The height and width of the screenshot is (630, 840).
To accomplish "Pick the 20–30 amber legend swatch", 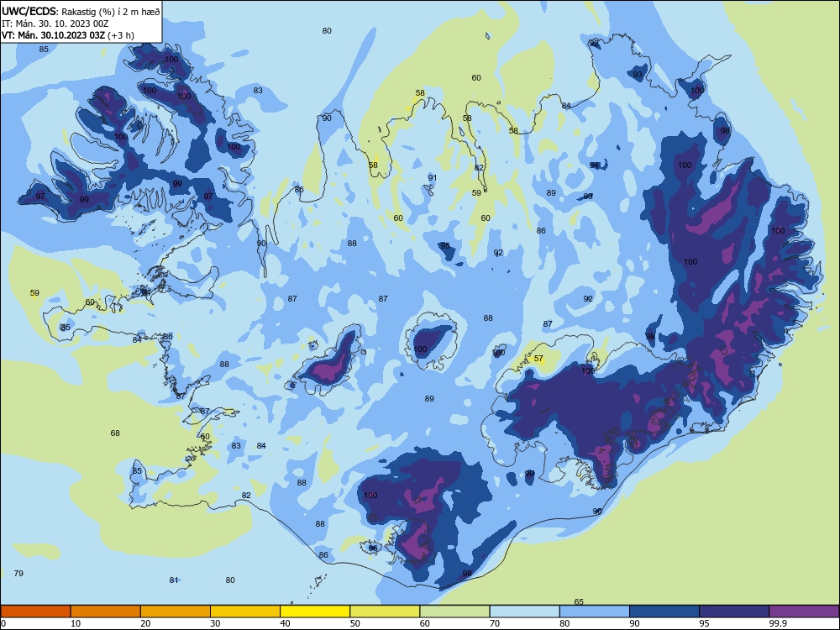I will point(176,612).
